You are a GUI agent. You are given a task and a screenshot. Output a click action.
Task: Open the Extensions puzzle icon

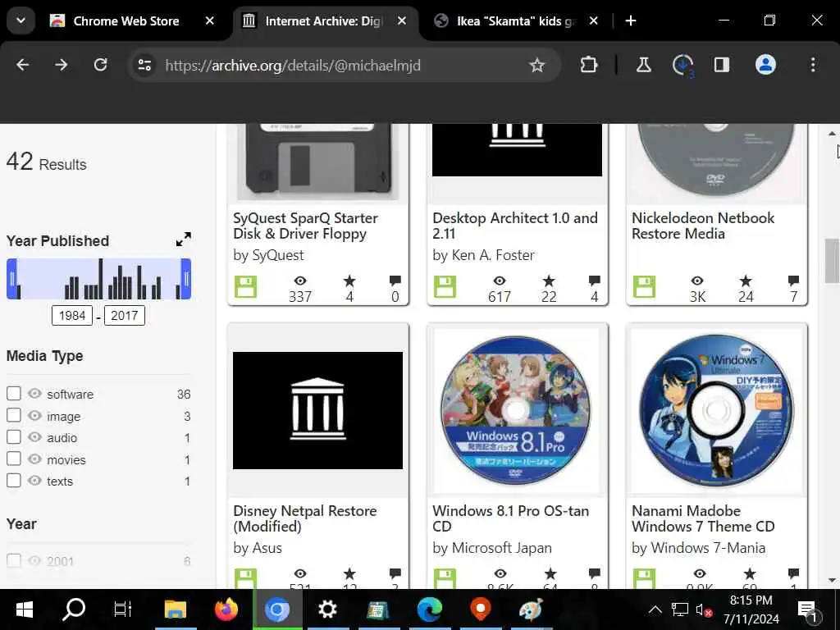point(589,66)
